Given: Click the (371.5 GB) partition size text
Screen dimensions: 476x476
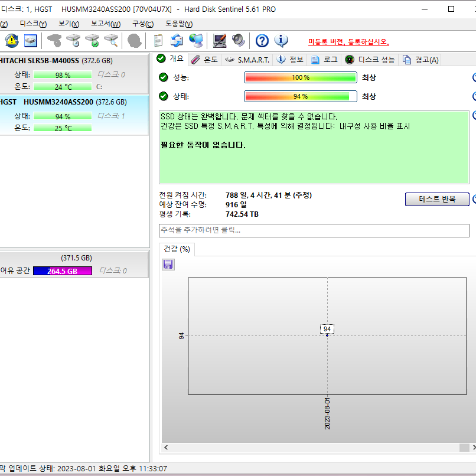Looking at the screenshot, I should pyautogui.click(x=77, y=258).
